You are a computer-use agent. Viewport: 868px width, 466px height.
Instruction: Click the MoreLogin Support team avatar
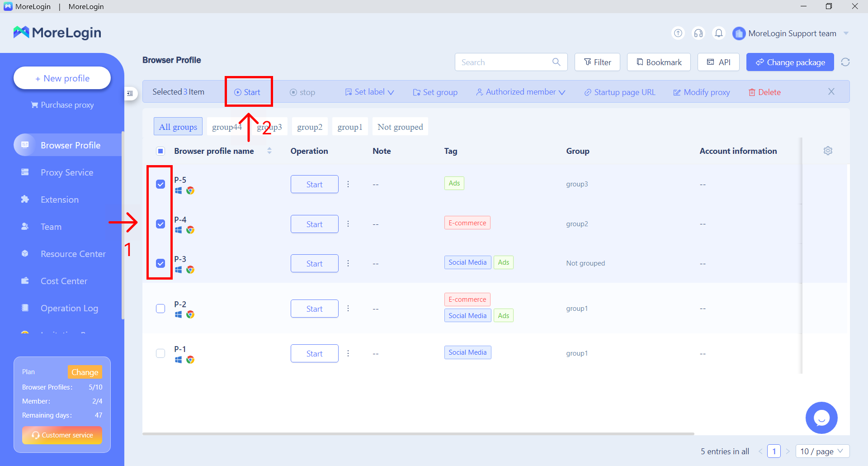[739, 33]
